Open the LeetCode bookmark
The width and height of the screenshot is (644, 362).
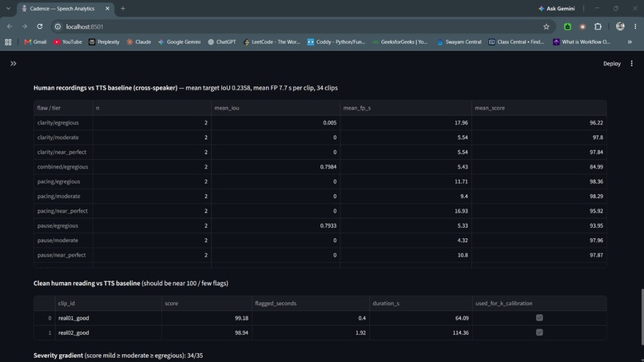point(272,42)
